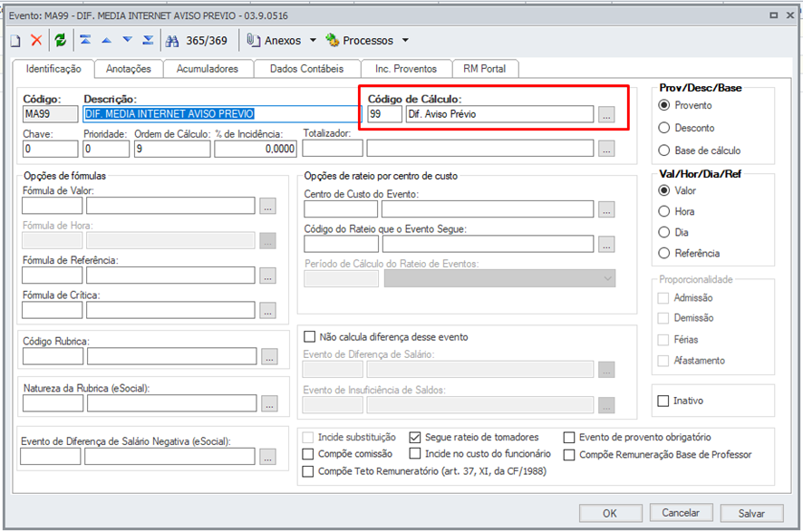Enable Incide no custo do funcionário
803x532 pixels.
415,454
